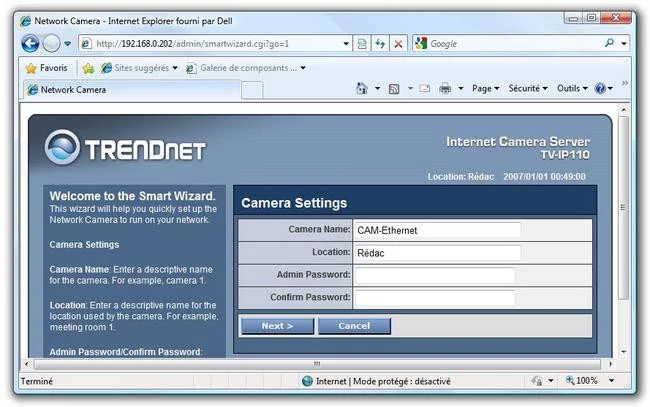This screenshot has height=407, width=650.
Task: Click the Location input field
Action: (437, 253)
